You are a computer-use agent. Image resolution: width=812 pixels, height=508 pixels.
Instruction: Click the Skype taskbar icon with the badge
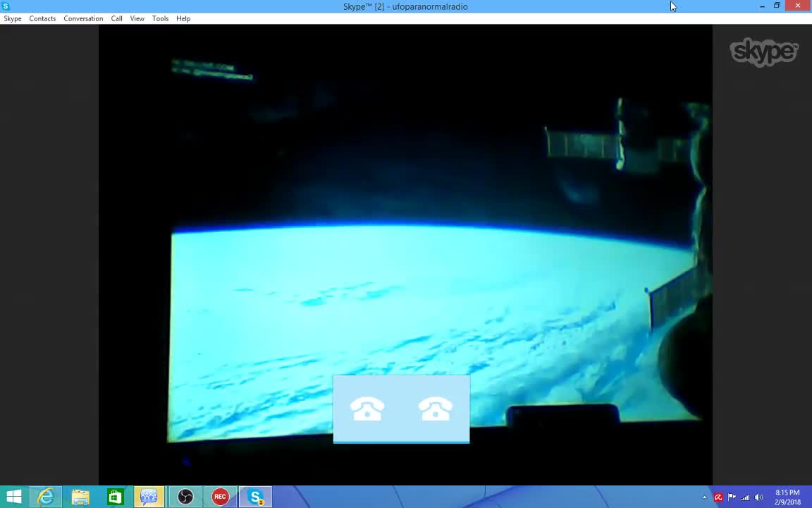coord(255,497)
